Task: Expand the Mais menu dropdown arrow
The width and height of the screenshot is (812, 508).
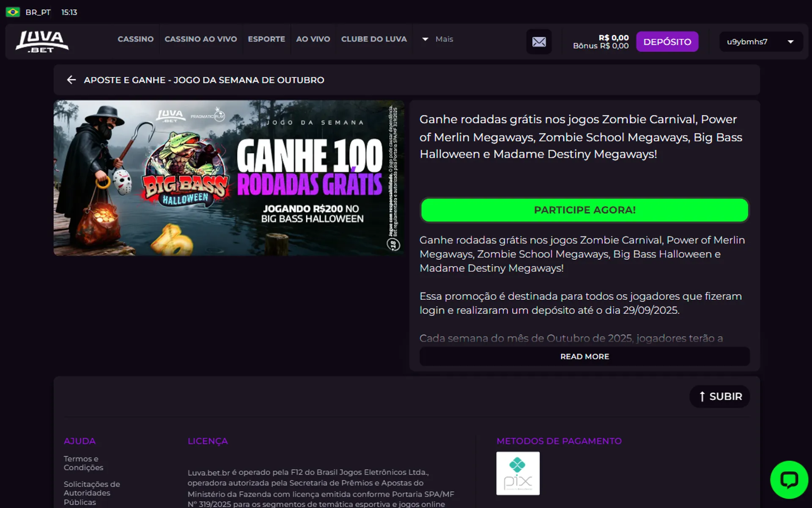Action: click(425, 39)
